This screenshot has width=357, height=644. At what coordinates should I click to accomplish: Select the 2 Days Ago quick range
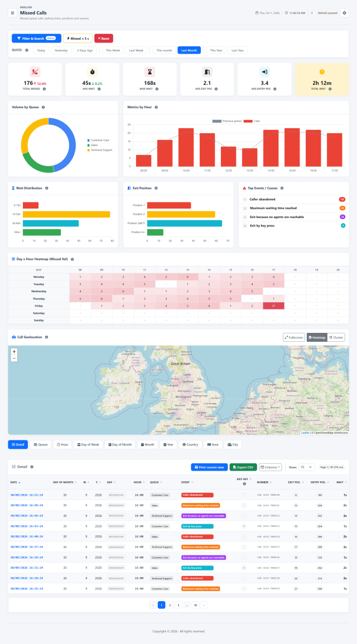[85, 50]
